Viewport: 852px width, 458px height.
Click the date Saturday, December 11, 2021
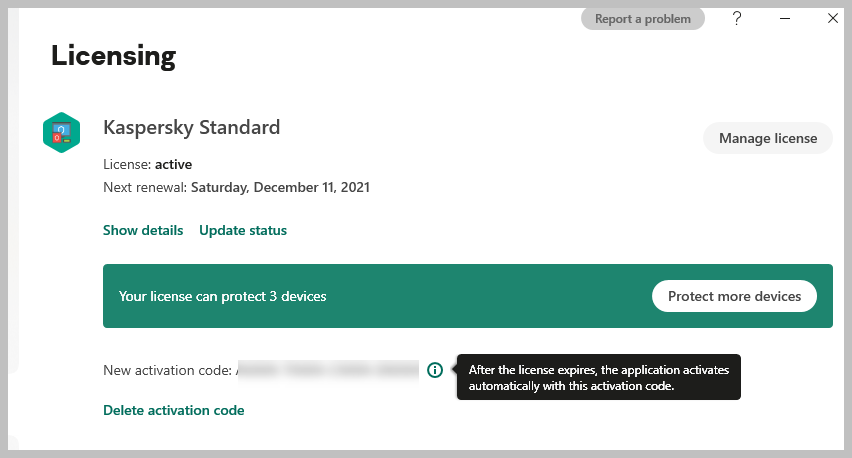pyautogui.click(x=280, y=187)
